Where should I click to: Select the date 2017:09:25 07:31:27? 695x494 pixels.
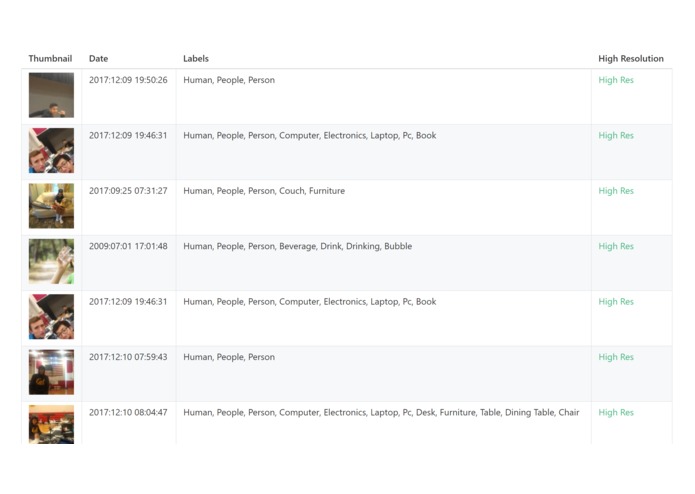point(128,191)
